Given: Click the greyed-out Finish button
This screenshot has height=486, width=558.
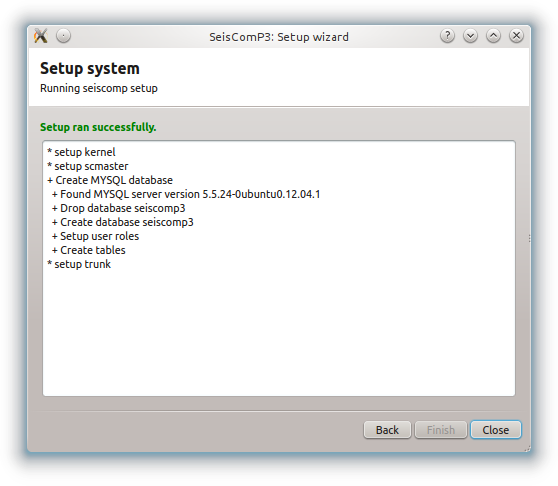Looking at the screenshot, I should 441,430.
